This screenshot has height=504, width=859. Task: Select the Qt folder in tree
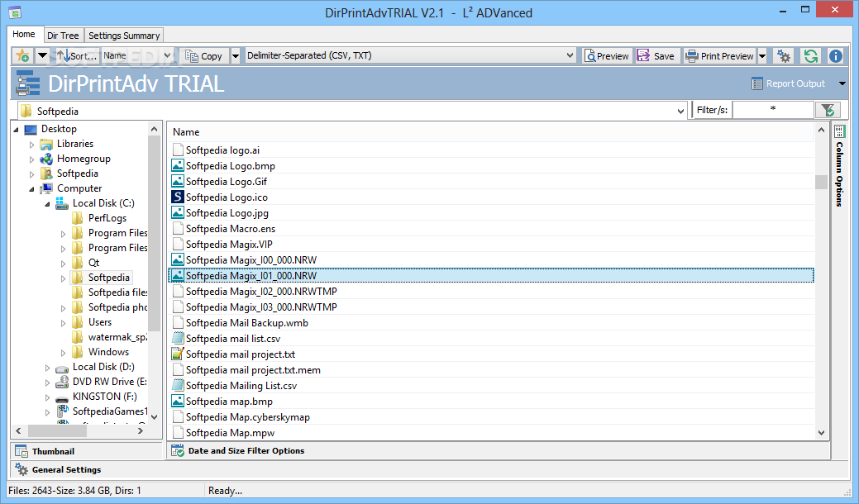(93, 263)
